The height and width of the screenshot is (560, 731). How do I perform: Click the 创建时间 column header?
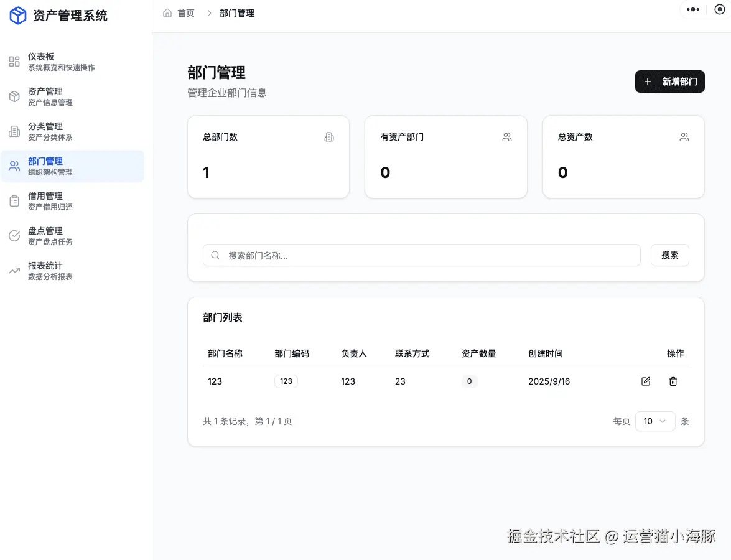coord(546,353)
